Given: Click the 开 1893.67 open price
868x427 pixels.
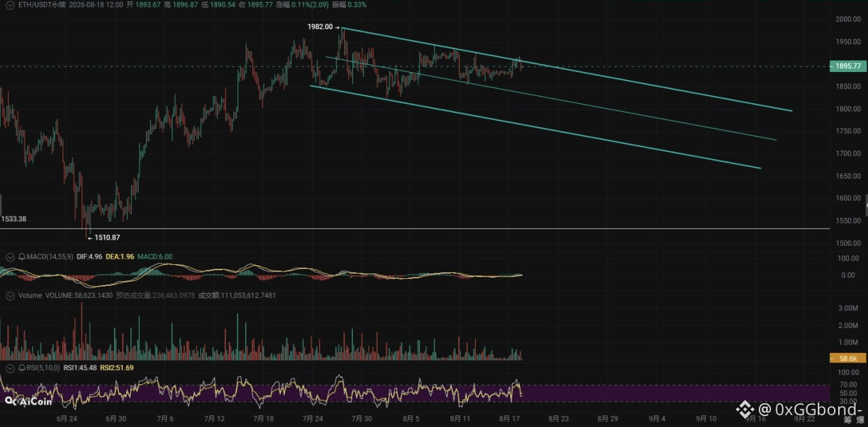Looking at the screenshot, I should tap(145, 4).
